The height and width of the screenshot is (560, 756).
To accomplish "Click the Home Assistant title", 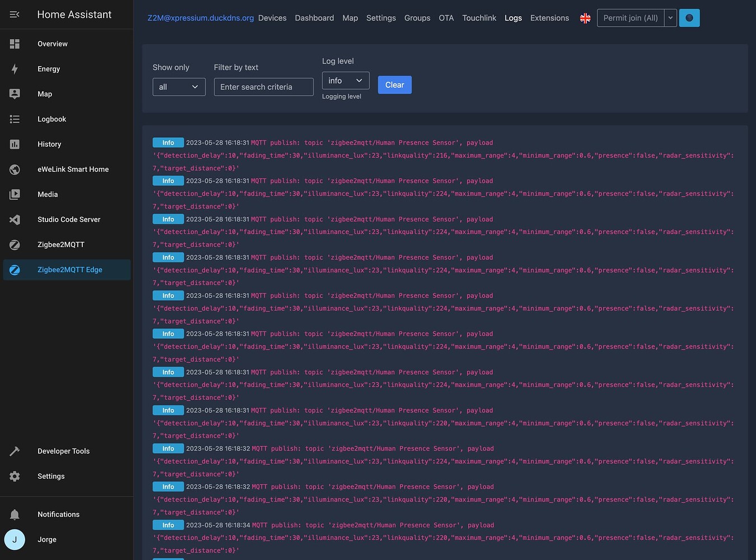I will click(74, 15).
